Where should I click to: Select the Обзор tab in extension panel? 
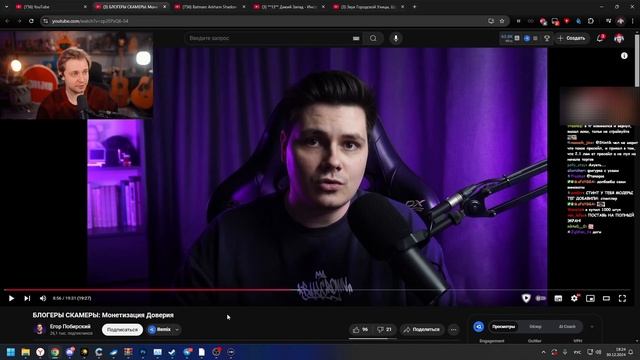535,327
